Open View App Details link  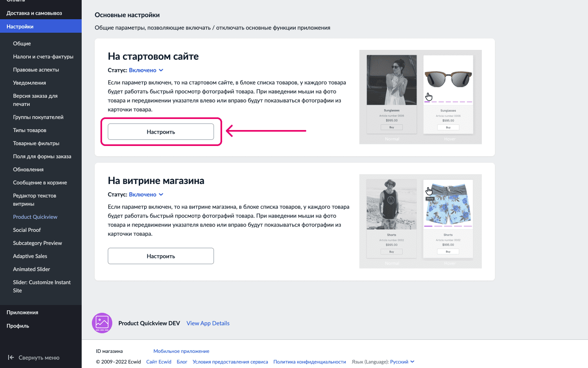coord(208,323)
